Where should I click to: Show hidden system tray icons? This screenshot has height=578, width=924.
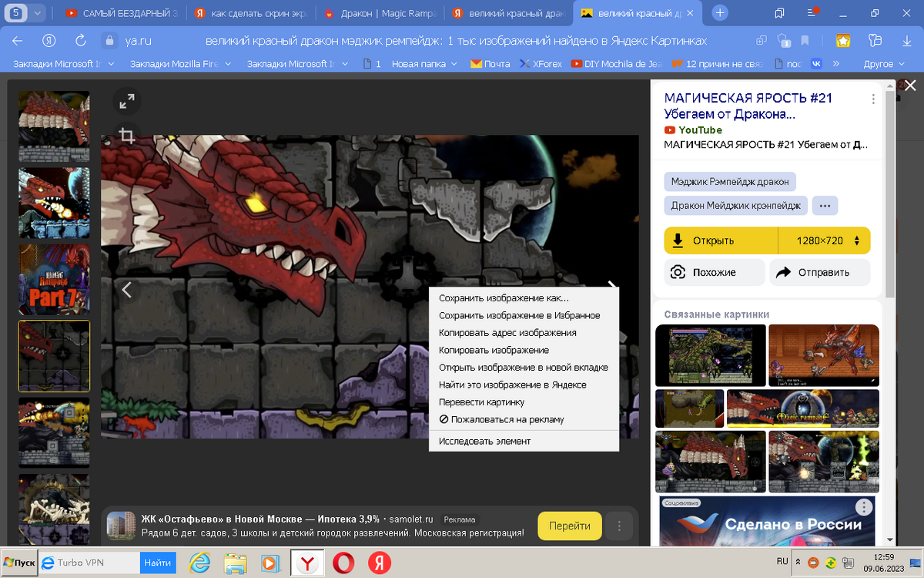[x=798, y=563]
